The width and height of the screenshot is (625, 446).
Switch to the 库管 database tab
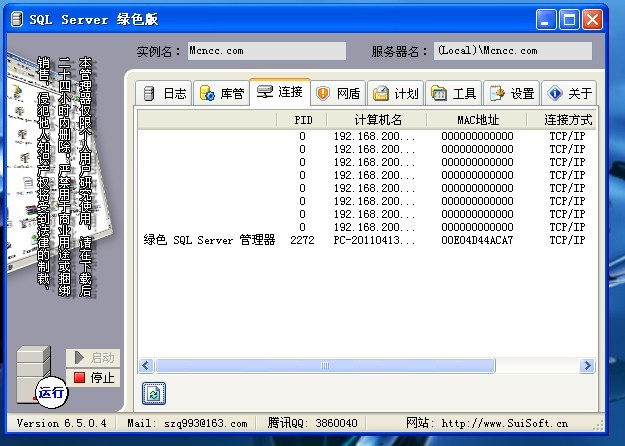click(x=221, y=93)
